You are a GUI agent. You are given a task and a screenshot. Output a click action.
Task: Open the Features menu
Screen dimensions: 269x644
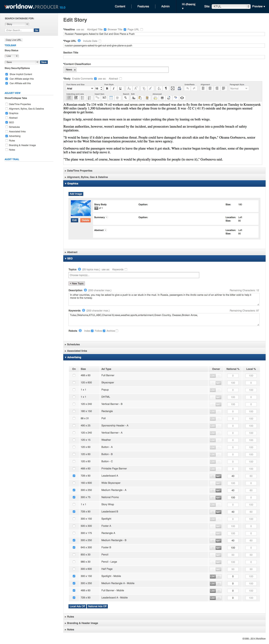pyautogui.click(x=143, y=7)
